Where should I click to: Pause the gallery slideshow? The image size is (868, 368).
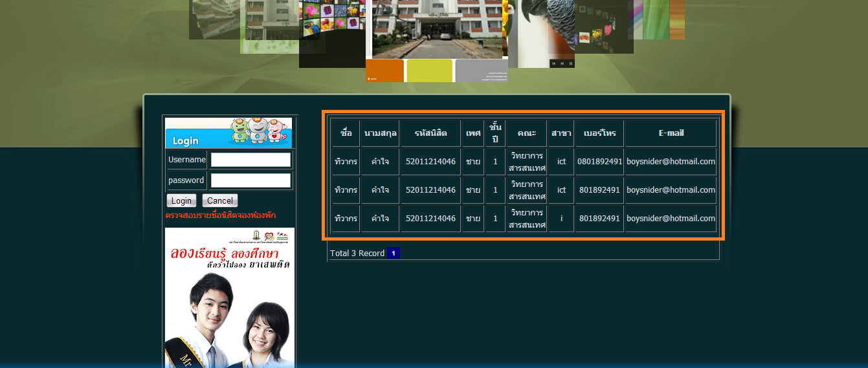coord(570,63)
